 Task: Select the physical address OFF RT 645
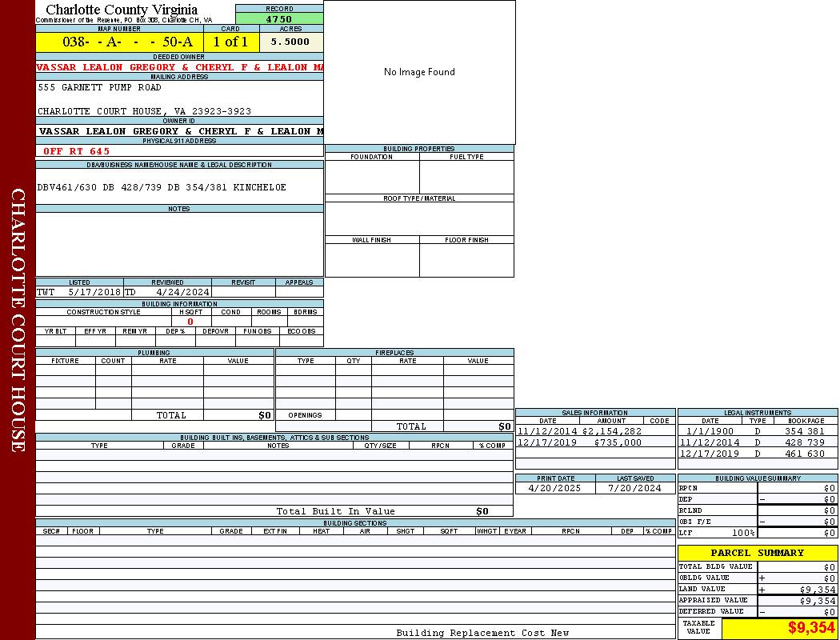(x=77, y=151)
